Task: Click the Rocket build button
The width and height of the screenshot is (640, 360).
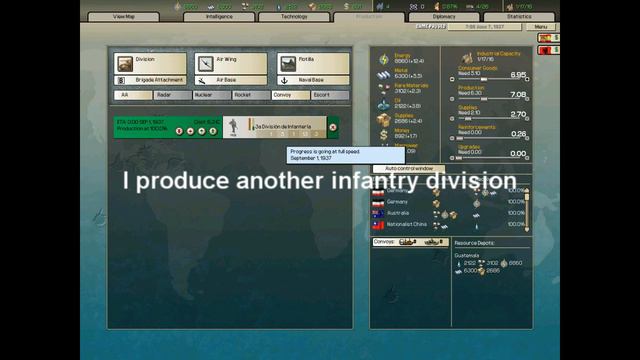Action: click(251, 95)
